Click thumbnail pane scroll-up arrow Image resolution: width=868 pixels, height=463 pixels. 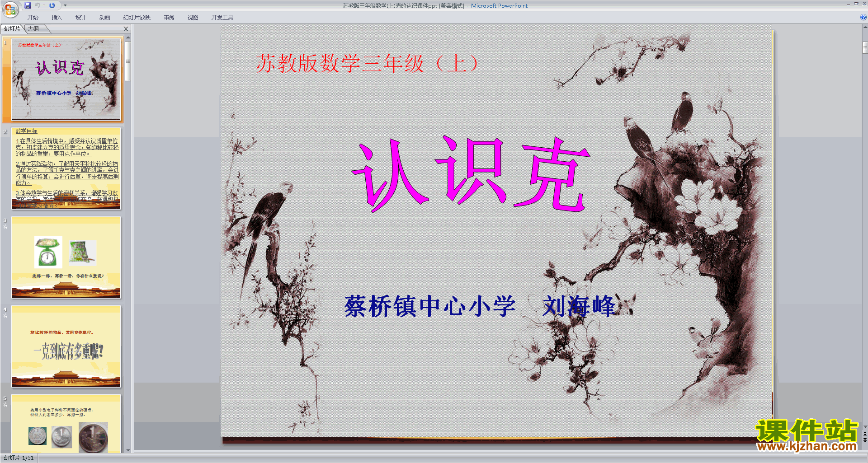[128, 37]
